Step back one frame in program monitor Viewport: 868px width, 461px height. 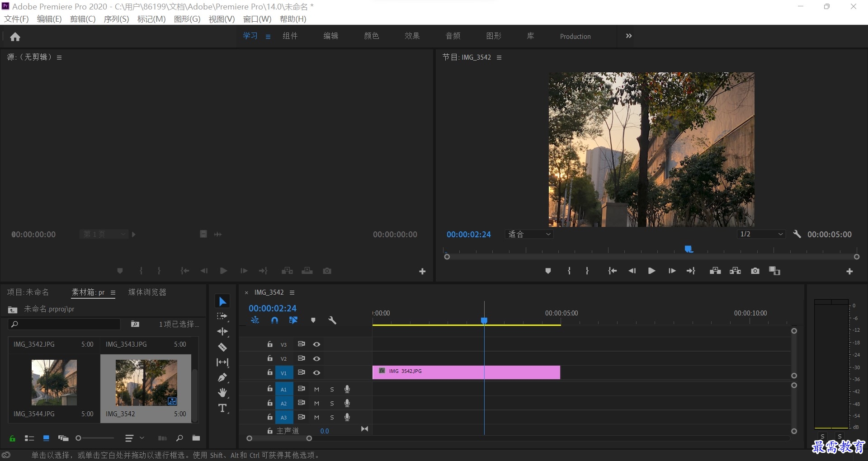(x=632, y=271)
